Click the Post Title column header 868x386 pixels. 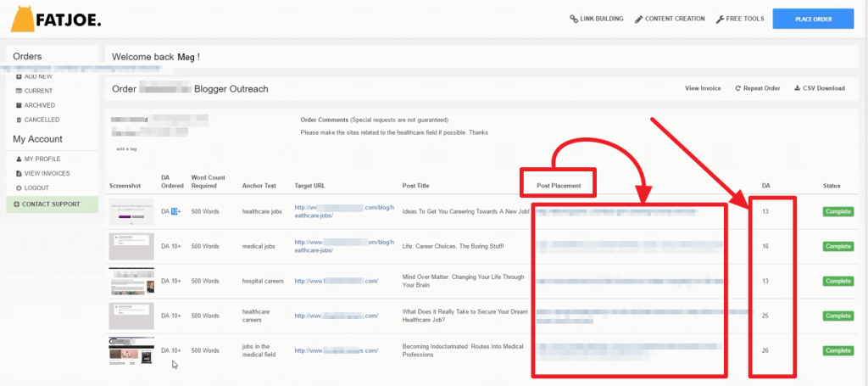coord(415,186)
